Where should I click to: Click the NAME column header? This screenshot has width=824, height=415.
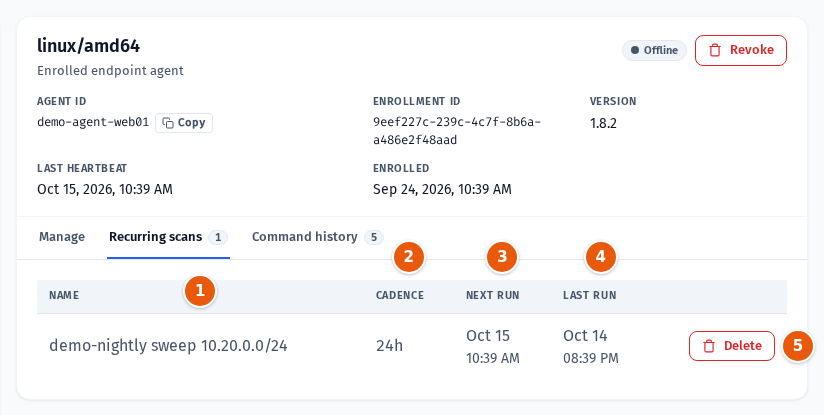pyautogui.click(x=64, y=295)
